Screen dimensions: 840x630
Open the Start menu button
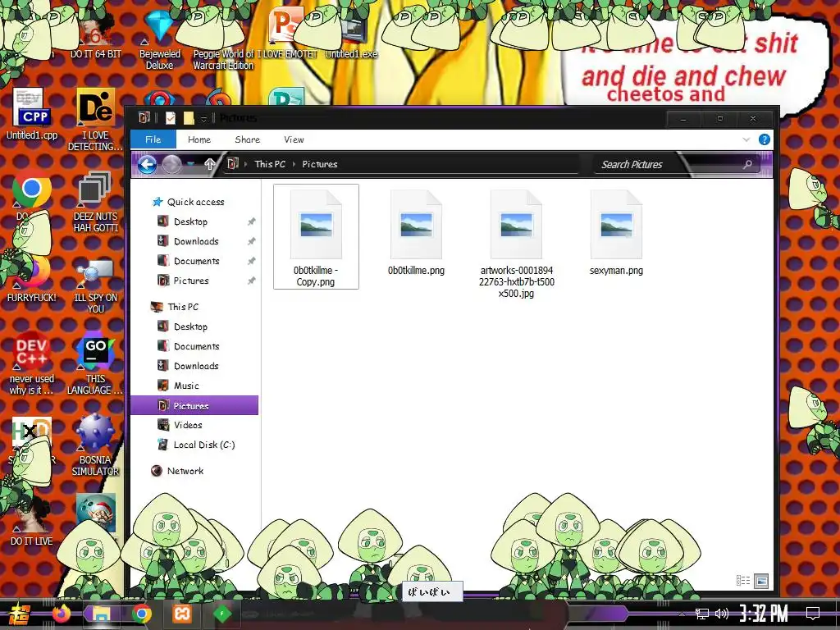[20, 614]
